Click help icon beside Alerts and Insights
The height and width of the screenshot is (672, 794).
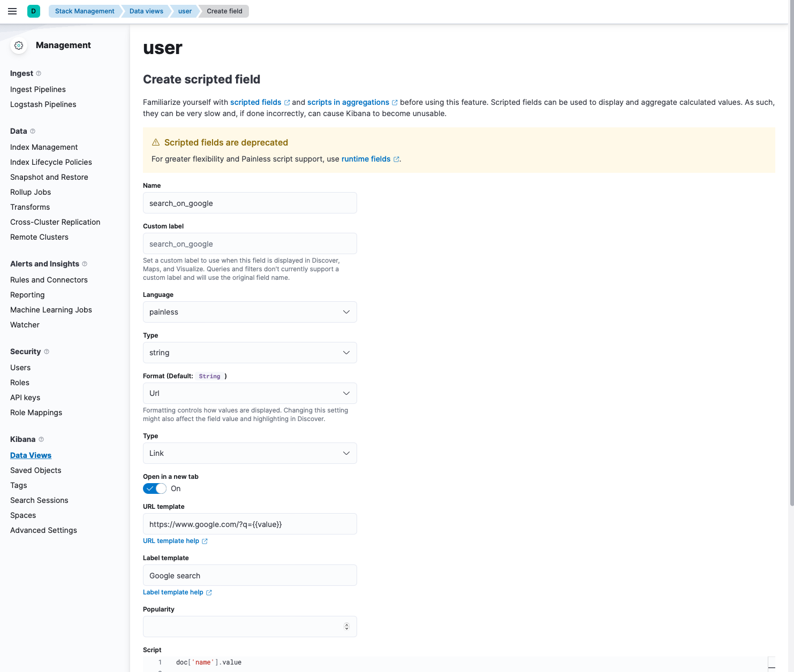85,264
